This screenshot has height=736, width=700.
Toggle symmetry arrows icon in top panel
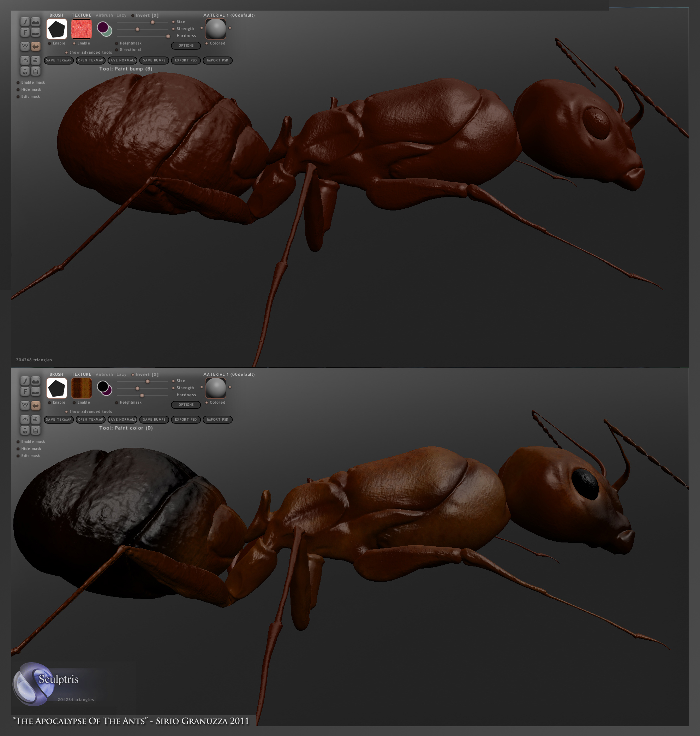[35, 46]
